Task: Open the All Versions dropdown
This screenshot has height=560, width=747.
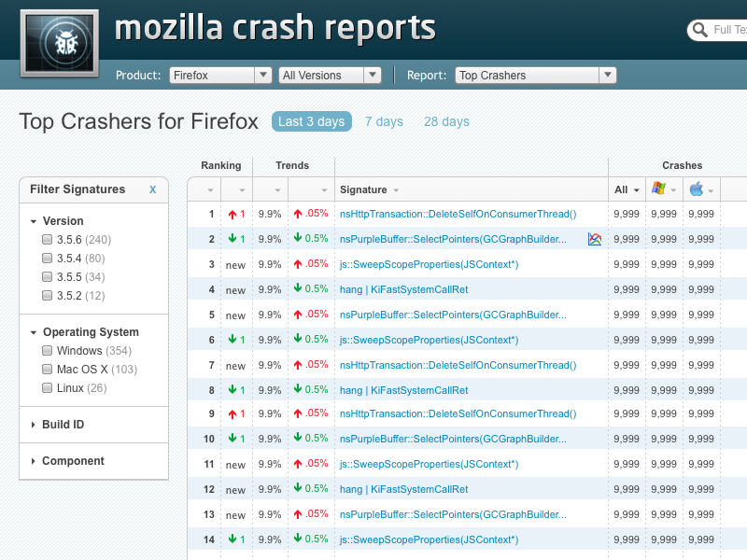Action: (x=330, y=76)
